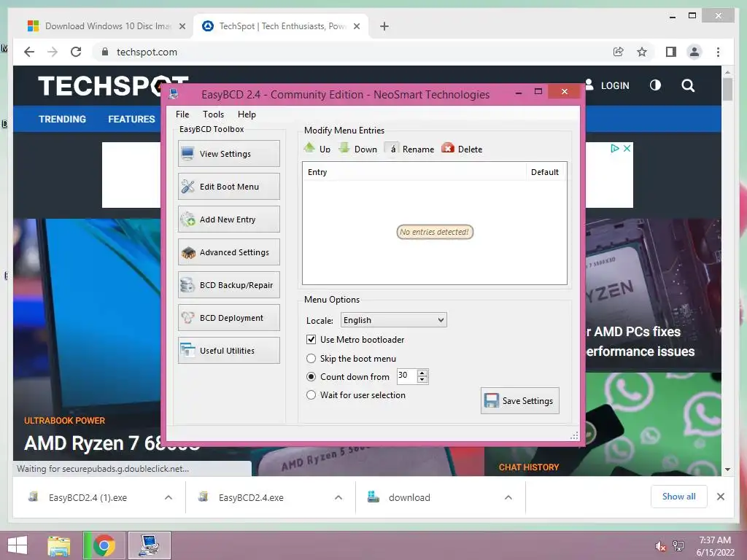The image size is (747, 560).
Task: Click the muted volume tray icon
Action: pyautogui.click(x=660, y=546)
